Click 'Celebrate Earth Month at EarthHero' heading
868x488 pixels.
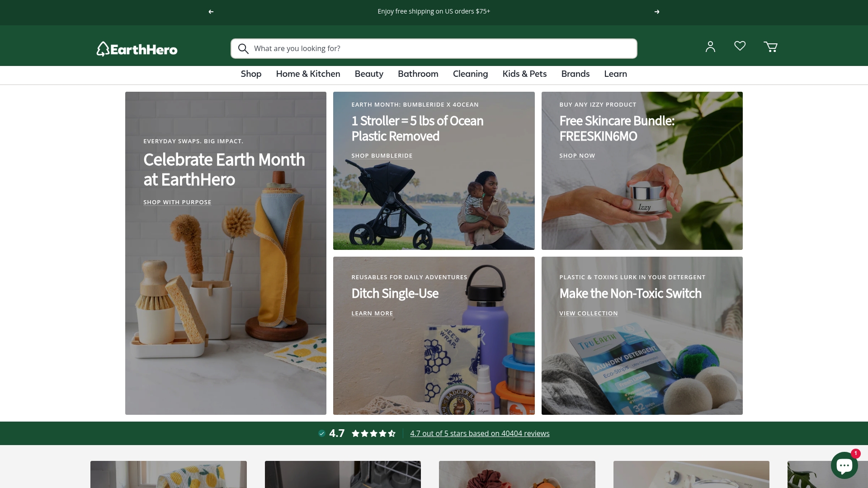(224, 169)
